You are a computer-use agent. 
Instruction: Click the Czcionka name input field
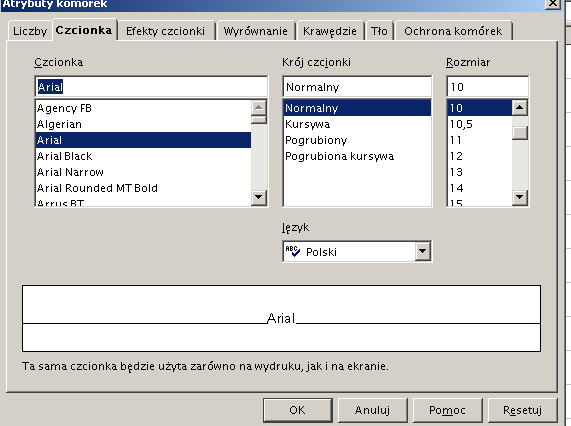151,87
